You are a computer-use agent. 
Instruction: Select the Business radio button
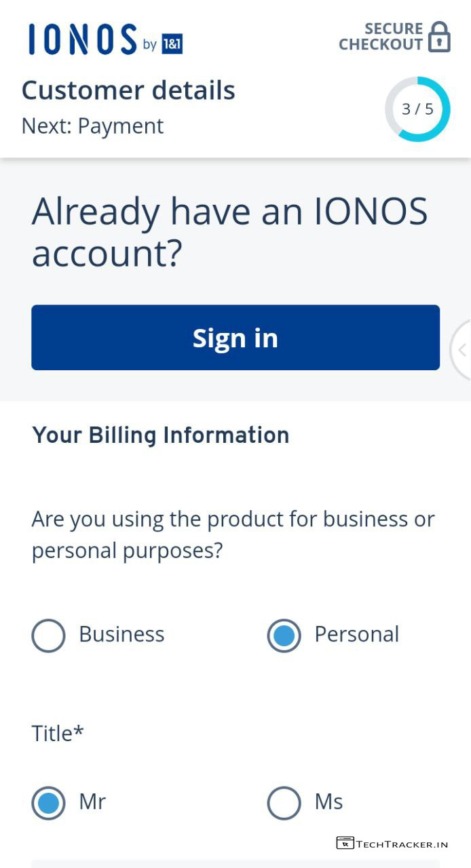click(x=48, y=635)
